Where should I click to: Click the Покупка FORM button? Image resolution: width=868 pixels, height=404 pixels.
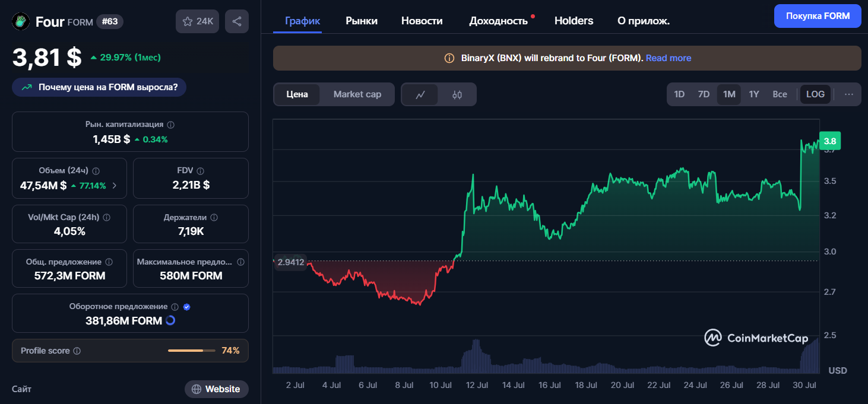pos(817,16)
